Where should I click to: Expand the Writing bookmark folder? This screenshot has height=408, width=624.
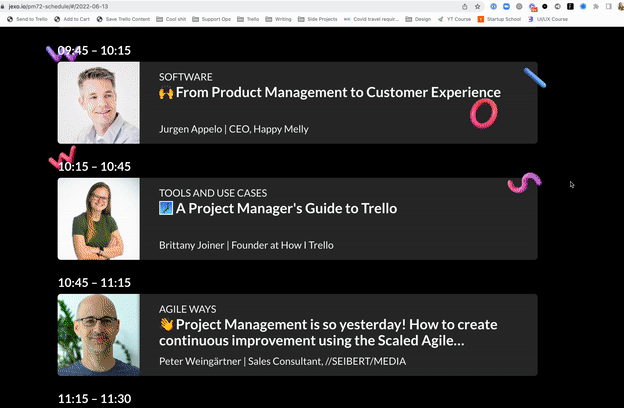(278, 19)
